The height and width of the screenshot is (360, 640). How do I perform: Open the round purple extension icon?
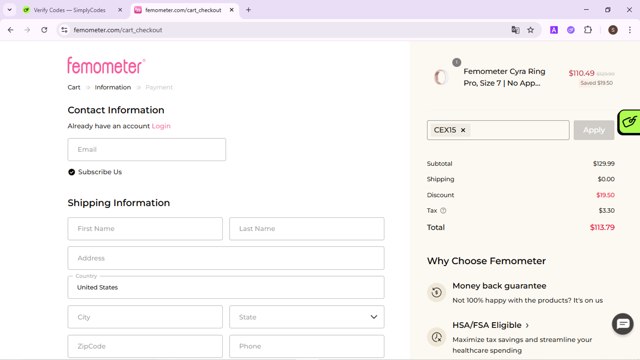pyautogui.click(x=571, y=30)
